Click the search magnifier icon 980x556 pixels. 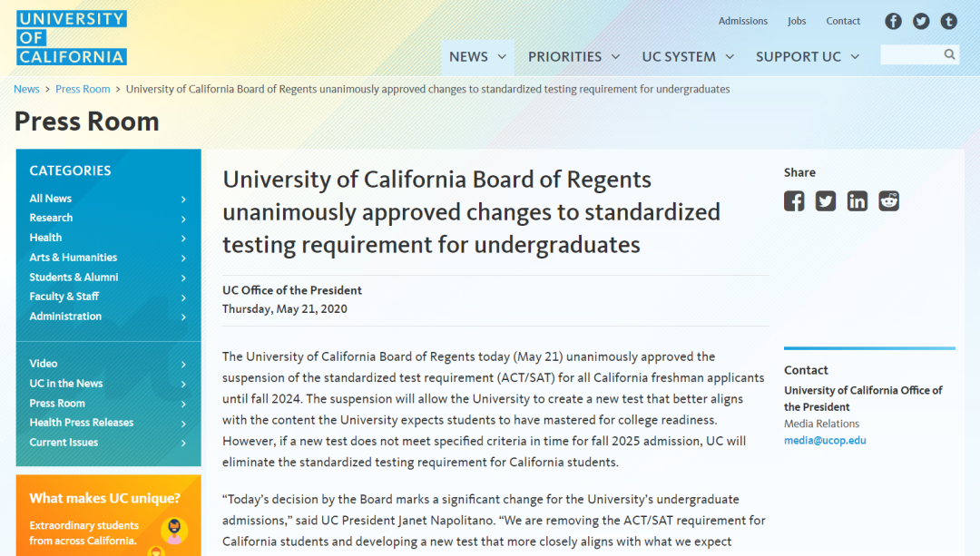pyautogui.click(x=949, y=54)
